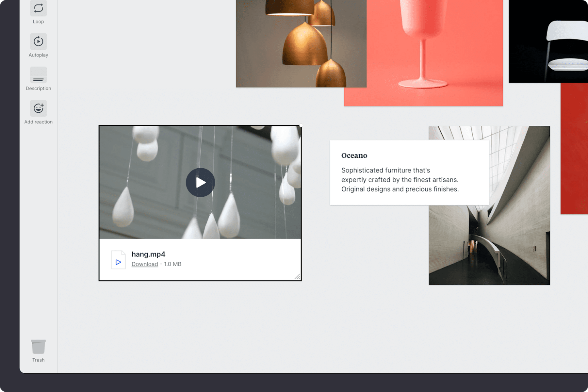Click the 'Sophisticated furniture' note body text
588x392 pixels.
[400, 180]
